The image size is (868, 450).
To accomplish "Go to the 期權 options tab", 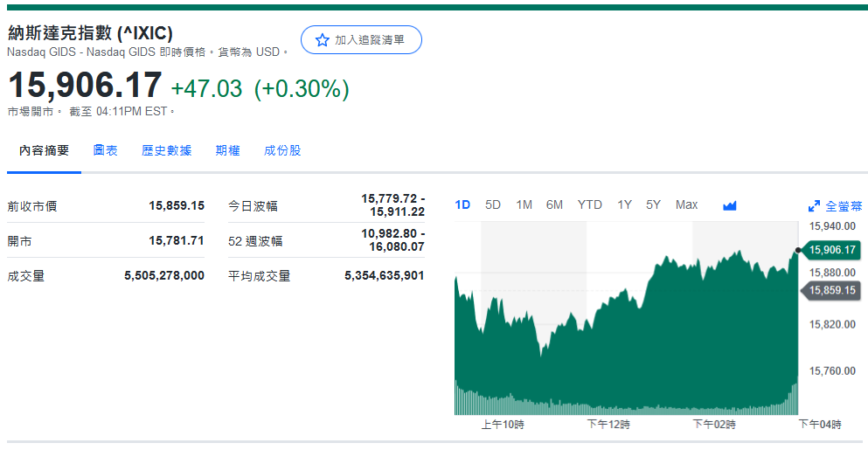I will coord(227,150).
